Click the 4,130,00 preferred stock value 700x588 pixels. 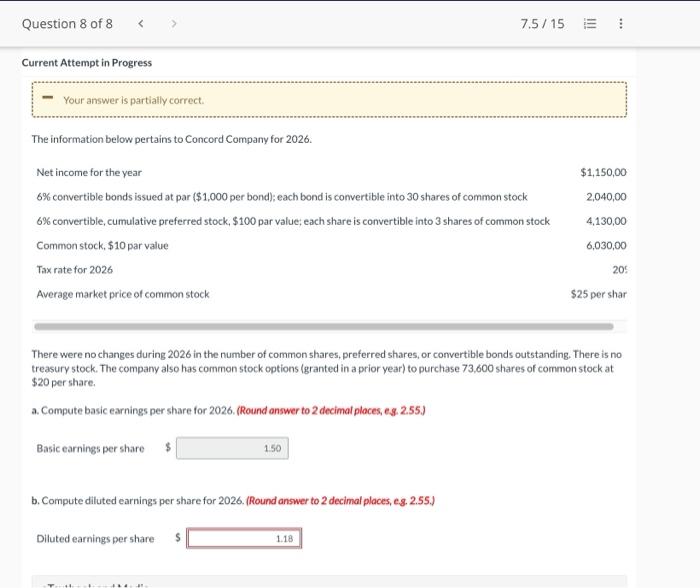click(606, 221)
